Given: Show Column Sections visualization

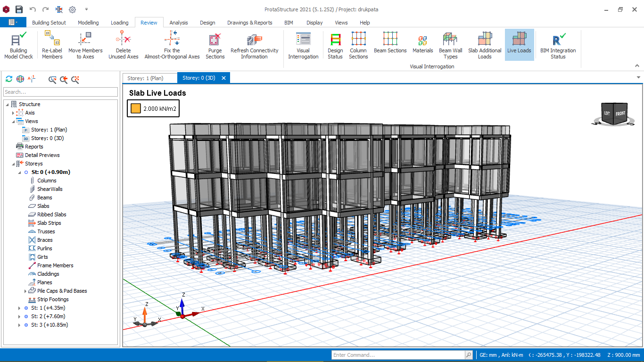Looking at the screenshot, I should coord(358,45).
